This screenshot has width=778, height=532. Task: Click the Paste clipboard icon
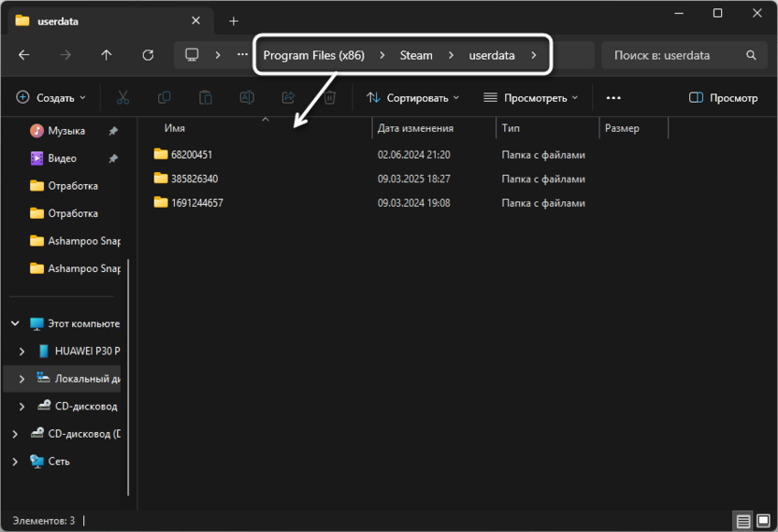tap(206, 97)
